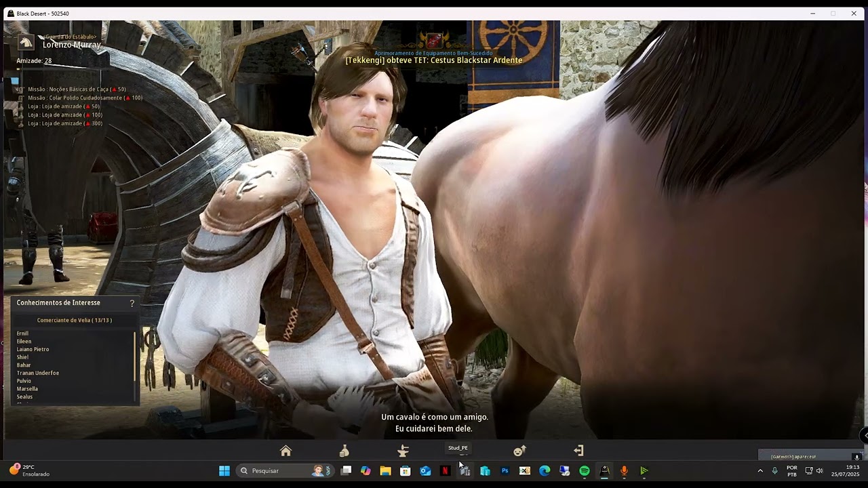Open network settings tray icon
Image resolution: width=868 pixels, height=488 pixels.
click(809, 470)
